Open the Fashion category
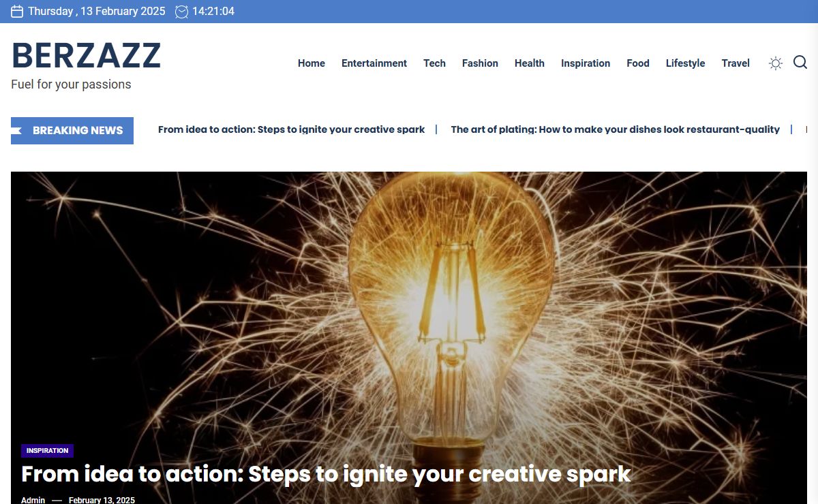The width and height of the screenshot is (818, 504). pos(480,63)
